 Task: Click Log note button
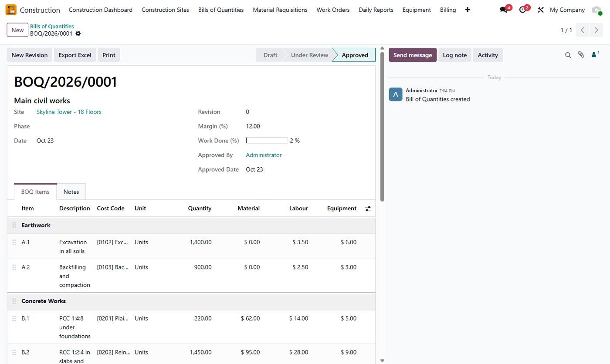[454, 55]
